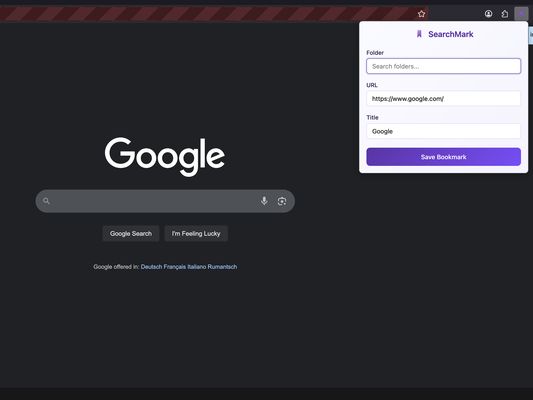
Task: Focus the Search folders field
Action: pyautogui.click(x=443, y=66)
